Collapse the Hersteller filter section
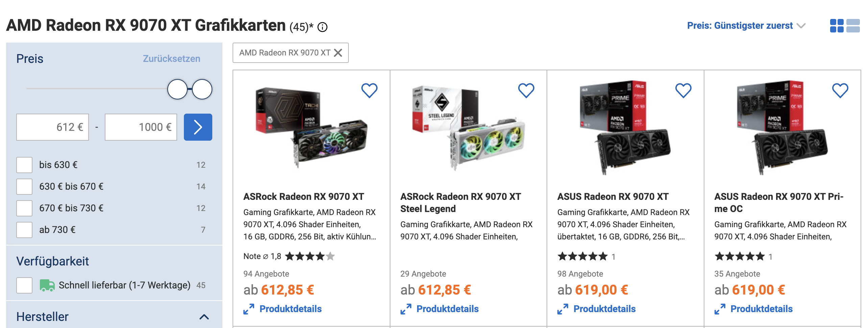This screenshot has height=328, width=868. click(204, 317)
